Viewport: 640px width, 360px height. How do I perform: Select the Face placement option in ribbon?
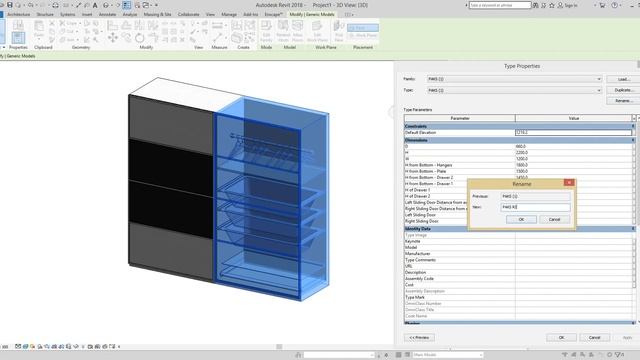363,28
